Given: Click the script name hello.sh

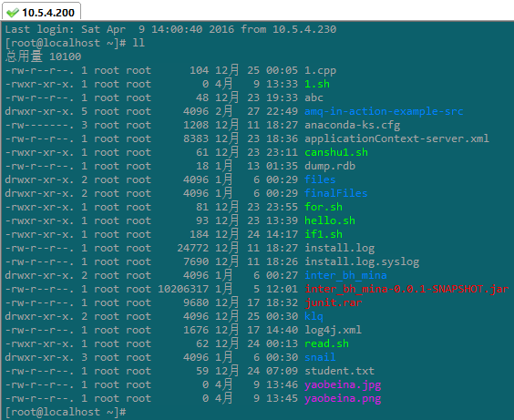Looking at the screenshot, I should point(330,220).
